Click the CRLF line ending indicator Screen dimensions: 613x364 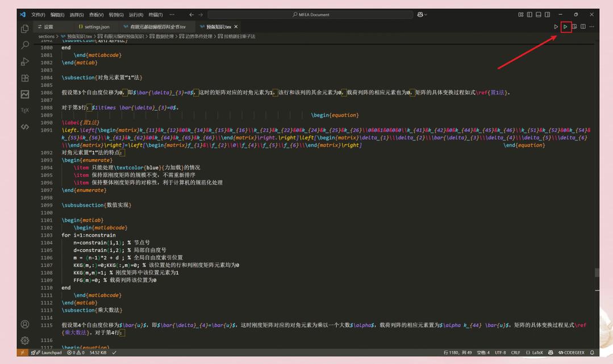pos(516,353)
